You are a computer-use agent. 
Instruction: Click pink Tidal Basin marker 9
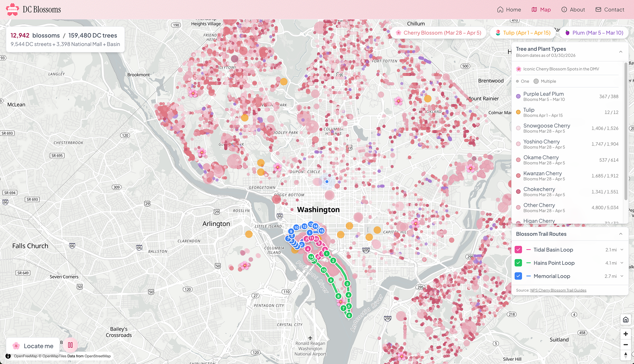click(319, 243)
